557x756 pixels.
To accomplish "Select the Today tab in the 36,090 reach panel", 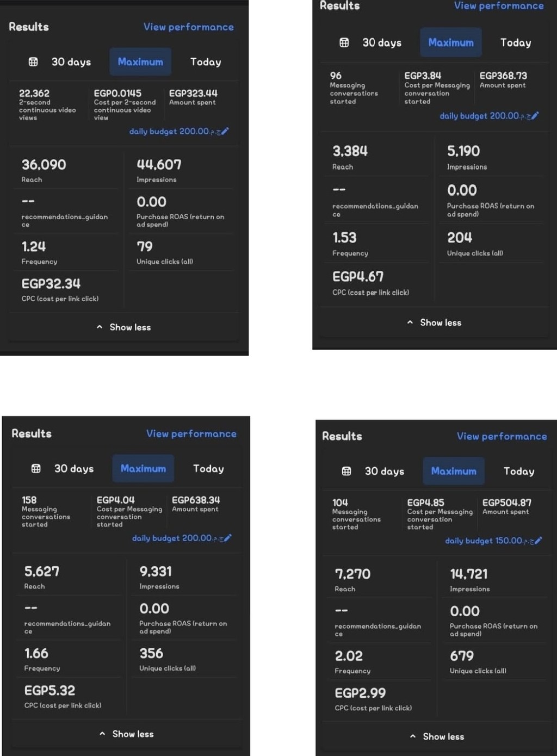I will 206,62.
